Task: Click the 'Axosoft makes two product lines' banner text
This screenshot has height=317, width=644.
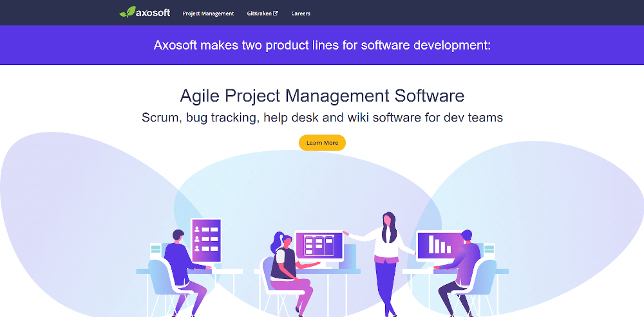Action: [322, 45]
